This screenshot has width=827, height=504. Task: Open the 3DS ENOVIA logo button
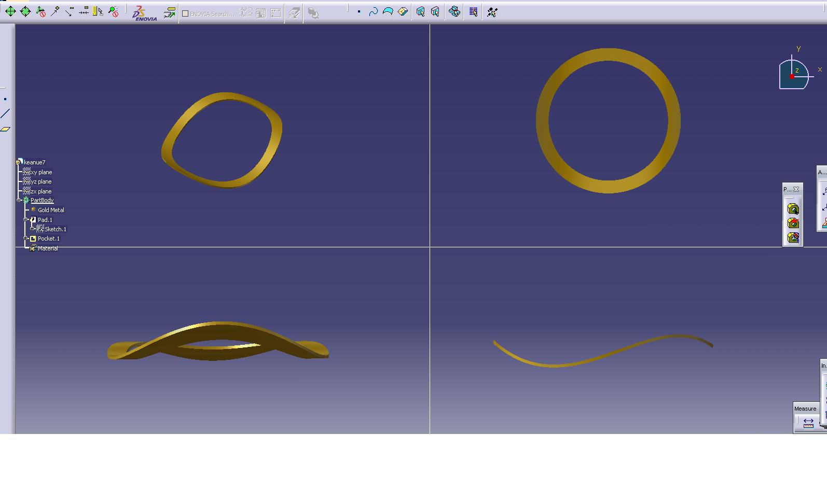click(144, 13)
